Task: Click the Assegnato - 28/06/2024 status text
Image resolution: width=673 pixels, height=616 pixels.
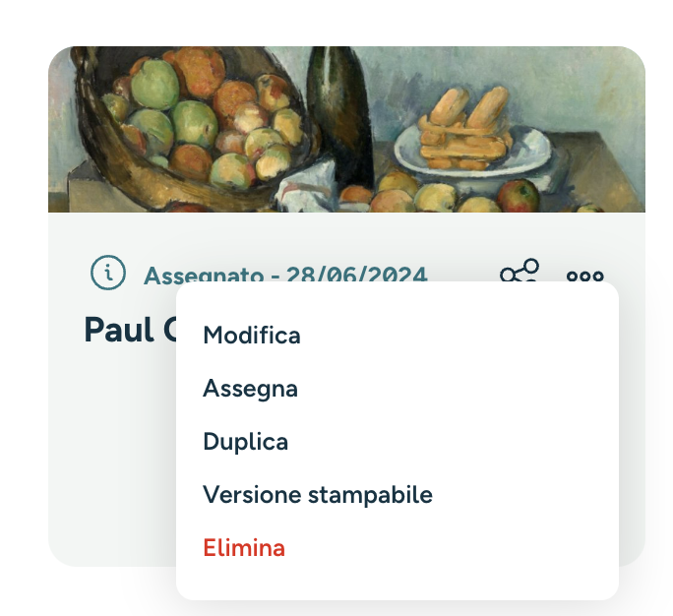Action: tap(285, 275)
